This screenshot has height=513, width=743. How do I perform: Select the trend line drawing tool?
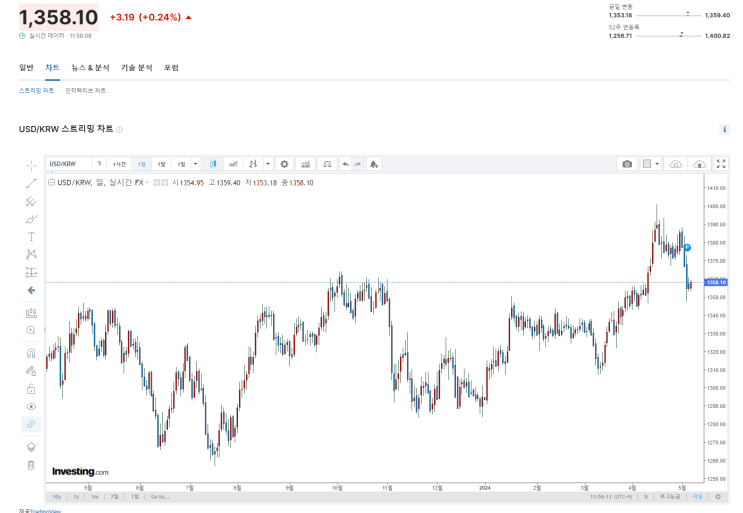31,183
